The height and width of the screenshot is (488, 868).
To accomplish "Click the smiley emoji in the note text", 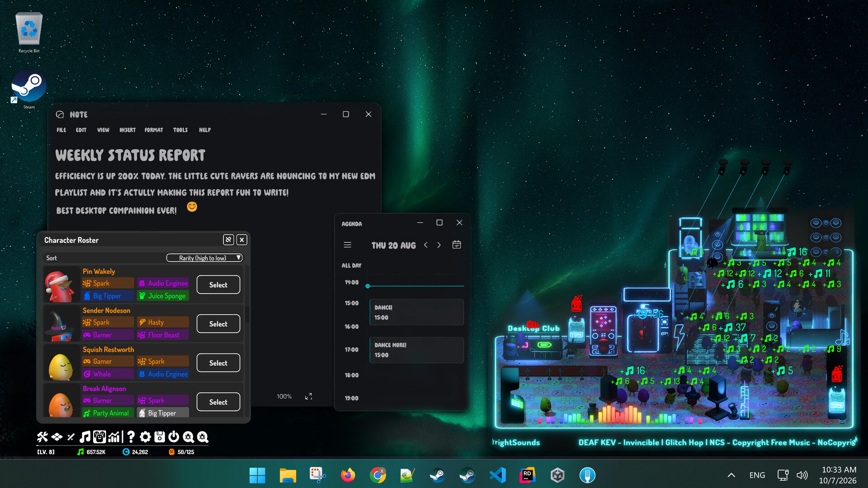I will pyautogui.click(x=192, y=207).
